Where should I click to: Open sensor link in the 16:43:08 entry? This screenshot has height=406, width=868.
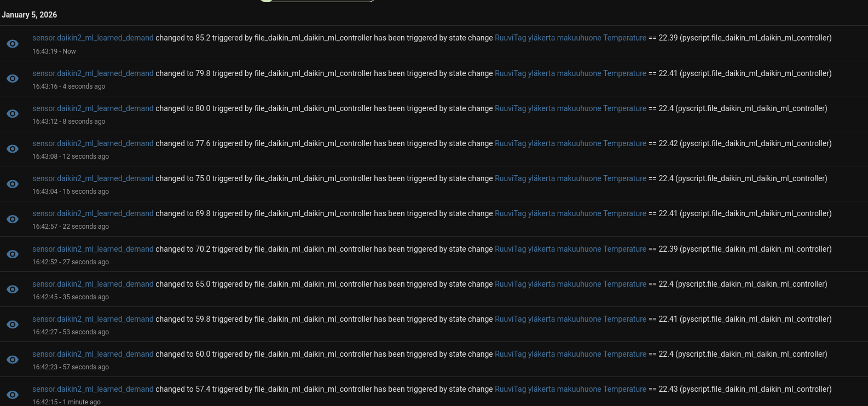pos(93,143)
